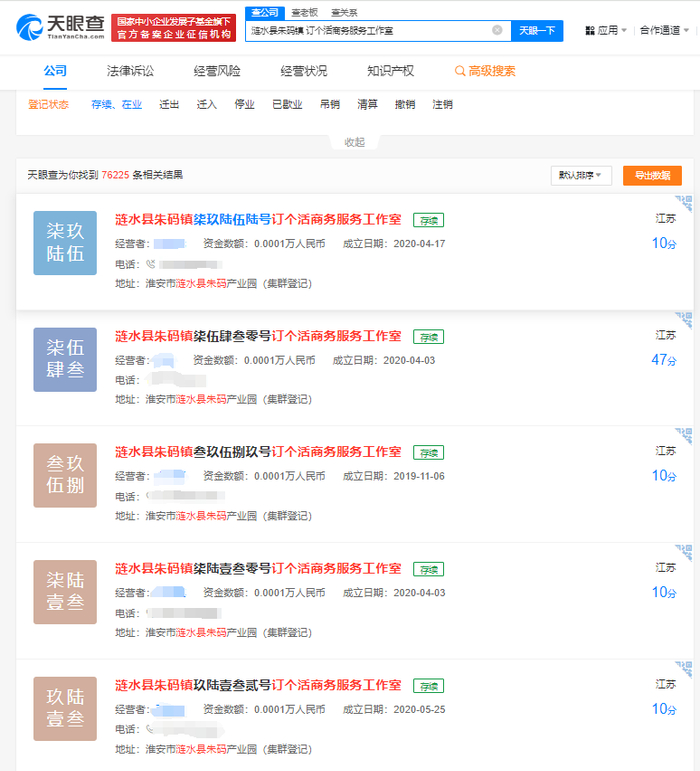This screenshot has height=771, width=700.
Task: Open the 默认排序 sort dropdown
Action: point(581,176)
